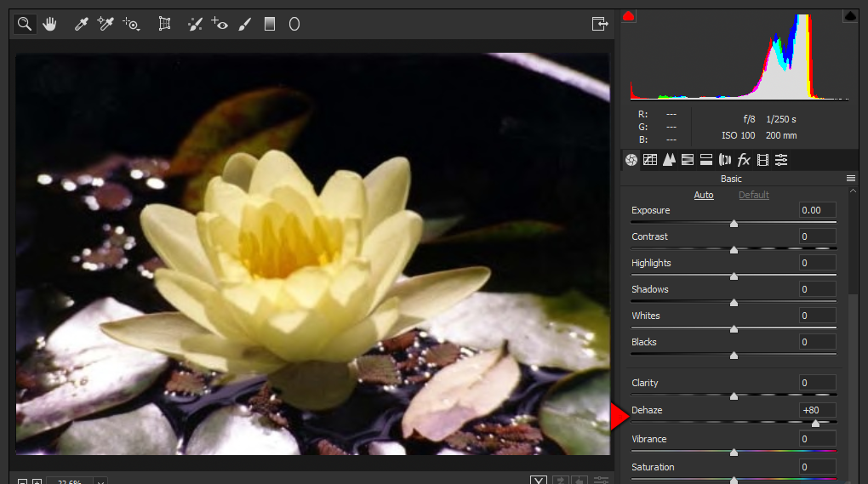Viewport: 868px width, 484px height.
Task: Switch to the Tone Curve tab
Action: coord(650,159)
